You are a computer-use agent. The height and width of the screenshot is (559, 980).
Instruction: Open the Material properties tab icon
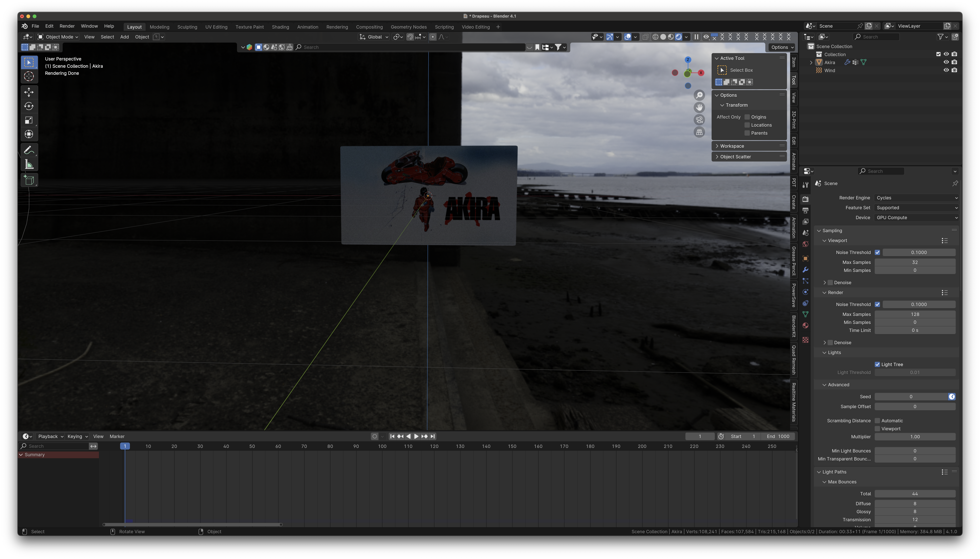click(805, 326)
